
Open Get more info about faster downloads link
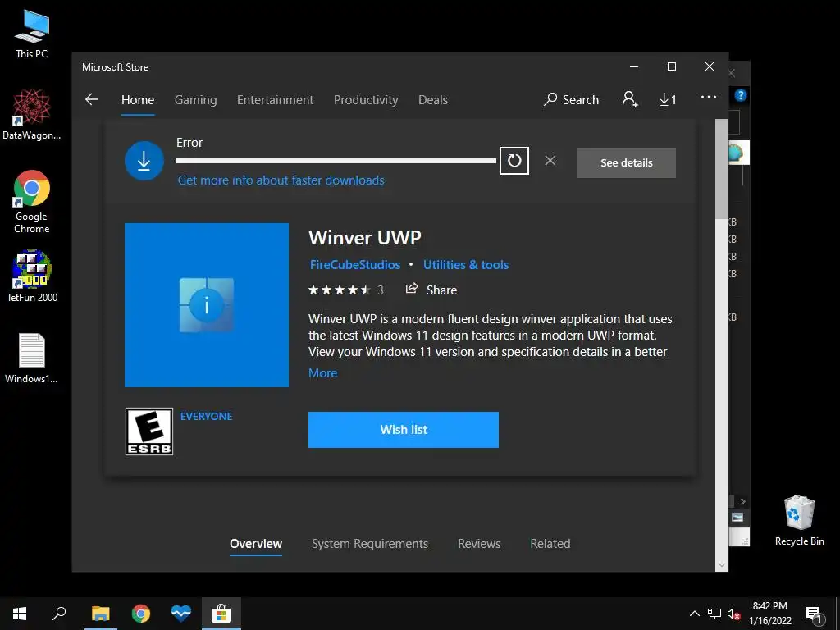tap(281, 180)
